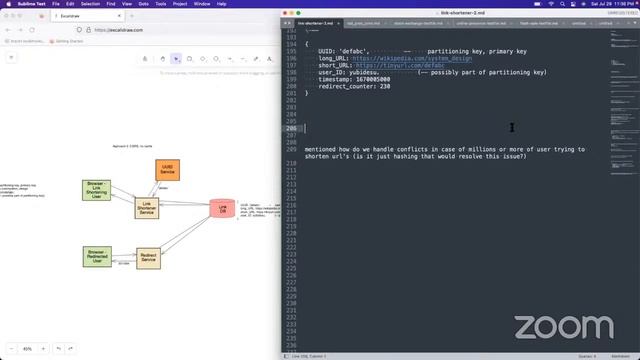The image size is (640, 360).
Task: Select the Browser Link Shortening User box
Action: point(96,190)
